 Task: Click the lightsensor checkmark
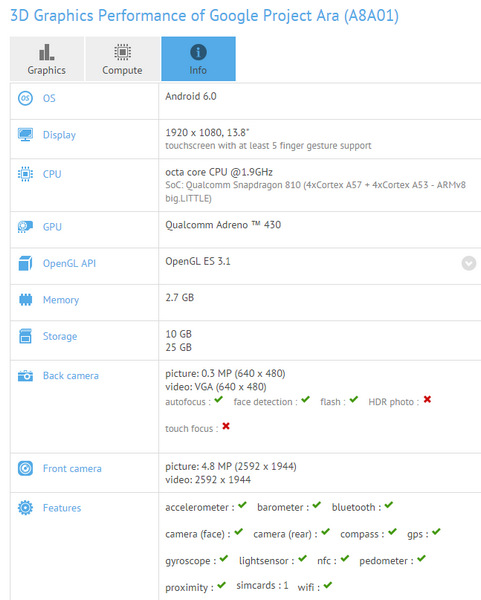(303, 559)
